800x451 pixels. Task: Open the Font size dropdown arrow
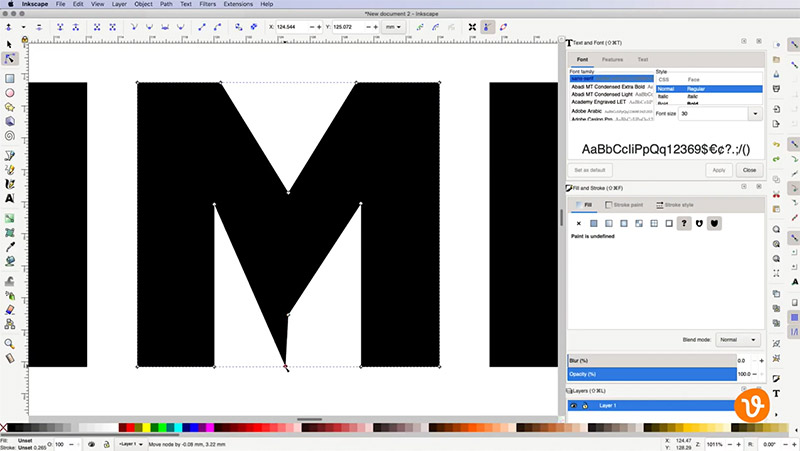coord(755,114)
